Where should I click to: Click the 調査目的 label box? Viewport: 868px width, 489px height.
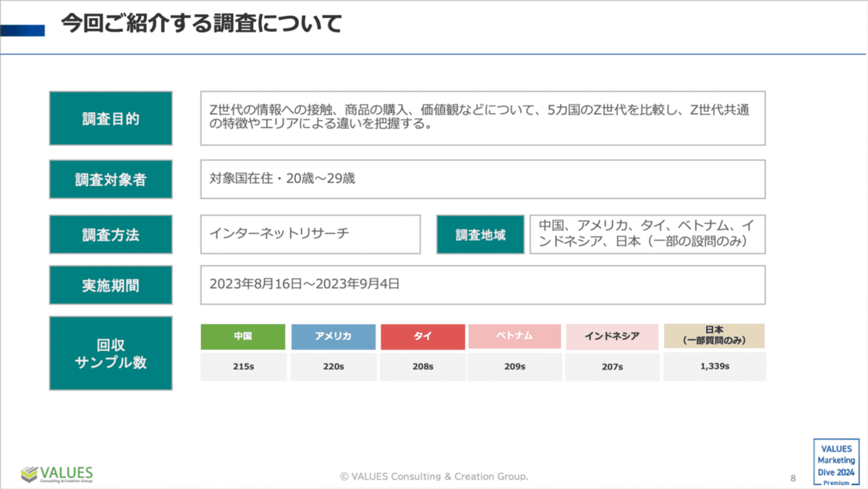tap(111, 119)
